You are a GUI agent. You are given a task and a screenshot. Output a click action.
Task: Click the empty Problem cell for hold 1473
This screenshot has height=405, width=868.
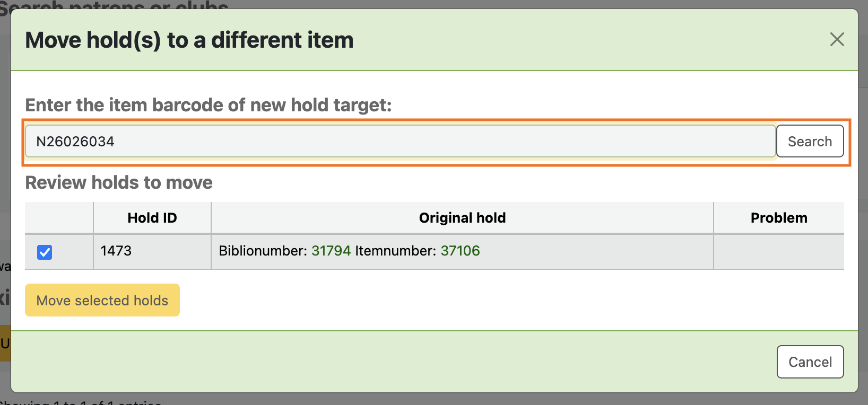coord(778,251)
